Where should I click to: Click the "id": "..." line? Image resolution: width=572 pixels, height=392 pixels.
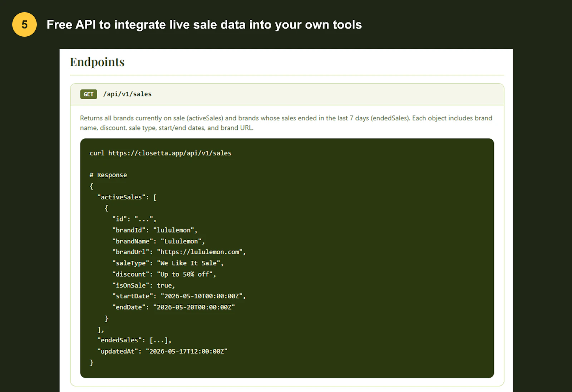134,219
